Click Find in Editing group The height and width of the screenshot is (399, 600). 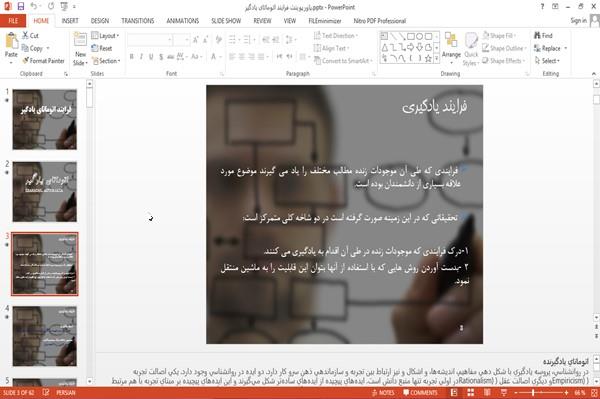(543, 36)
